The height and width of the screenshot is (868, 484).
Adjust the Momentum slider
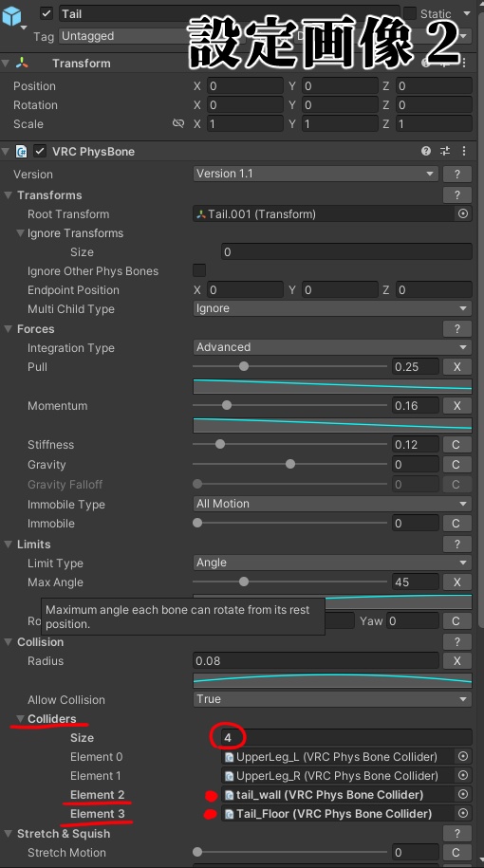(x=289, y=406)
